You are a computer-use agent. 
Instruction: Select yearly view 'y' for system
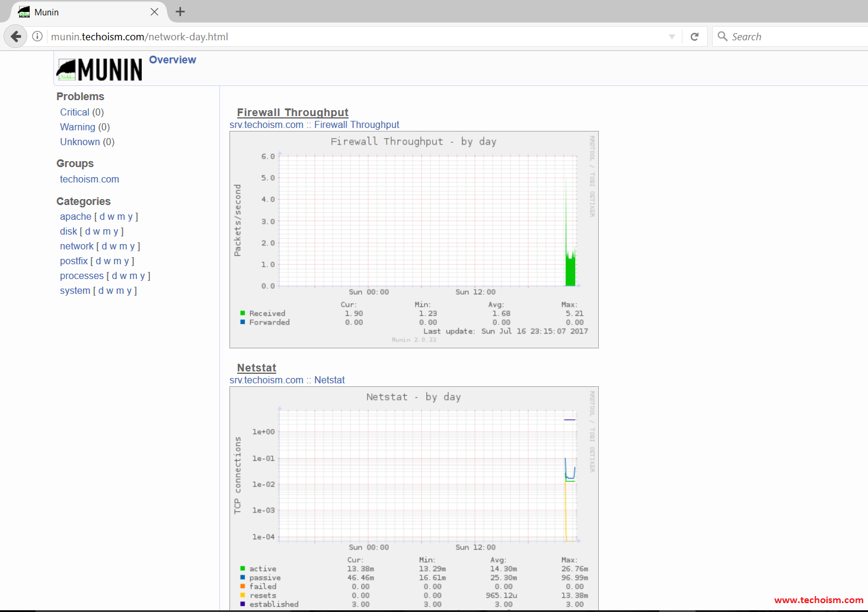pos(129,291)
